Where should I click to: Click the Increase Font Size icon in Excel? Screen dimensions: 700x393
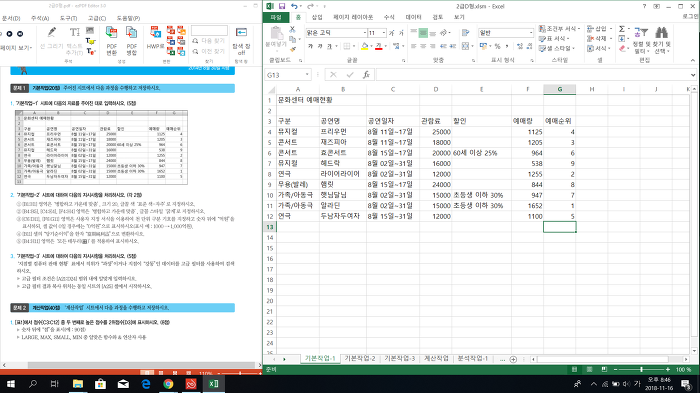coord(392,33)
